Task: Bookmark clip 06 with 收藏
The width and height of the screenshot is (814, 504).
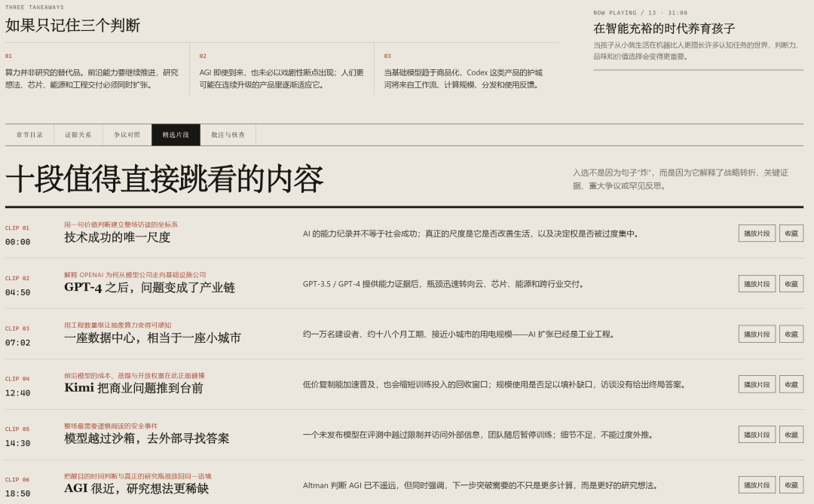Action: [x=791, y=485]
